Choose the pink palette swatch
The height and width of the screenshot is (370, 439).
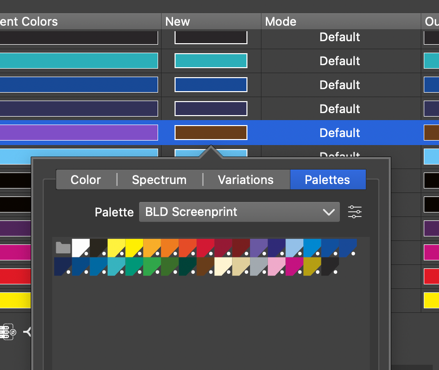point(277,266)
